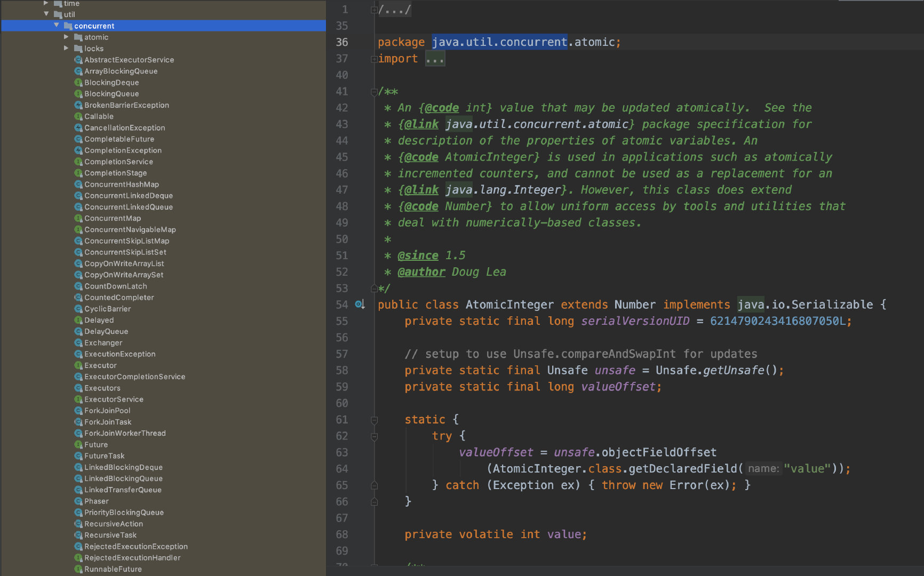The image size is (924, 576).
Task: Click the atomic package folder icon
Action: coord(78,37)
